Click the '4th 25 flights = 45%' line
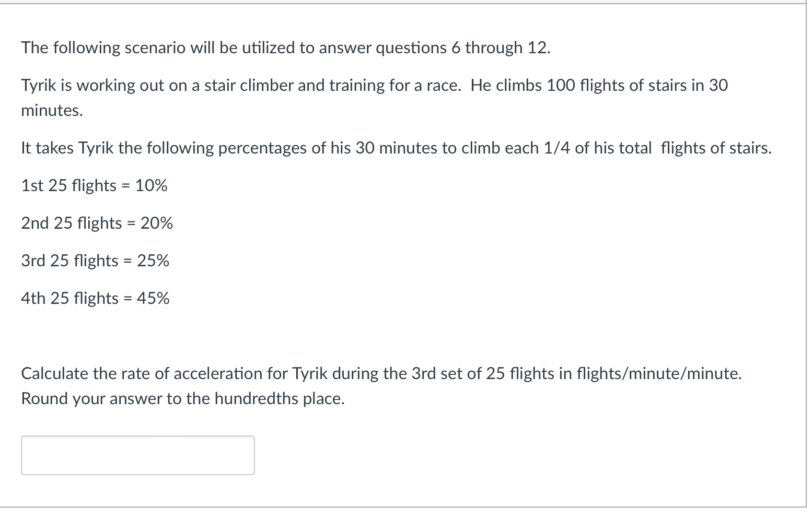This screenshot has height=518, width=812. coord(95,298)
